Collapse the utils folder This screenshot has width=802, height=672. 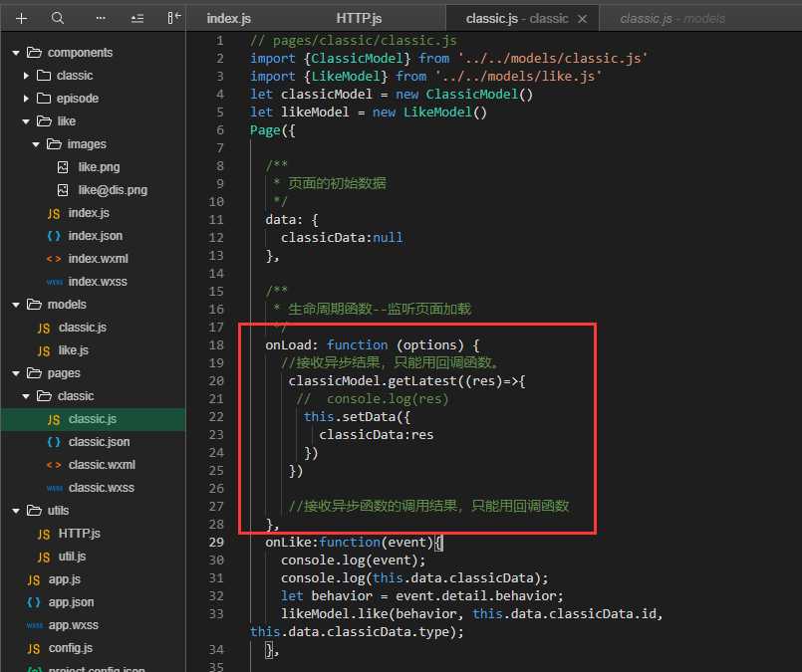click(16, 511)
